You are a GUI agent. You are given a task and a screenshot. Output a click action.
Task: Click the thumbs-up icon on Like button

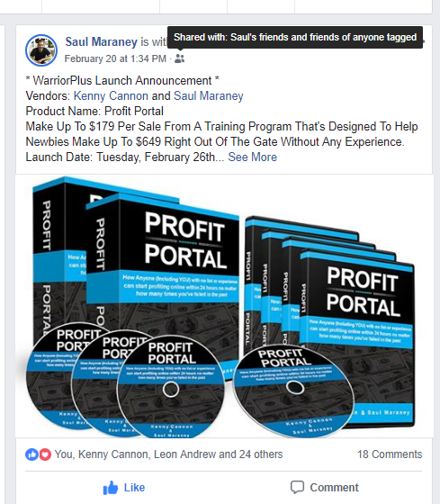coord(111,488)
